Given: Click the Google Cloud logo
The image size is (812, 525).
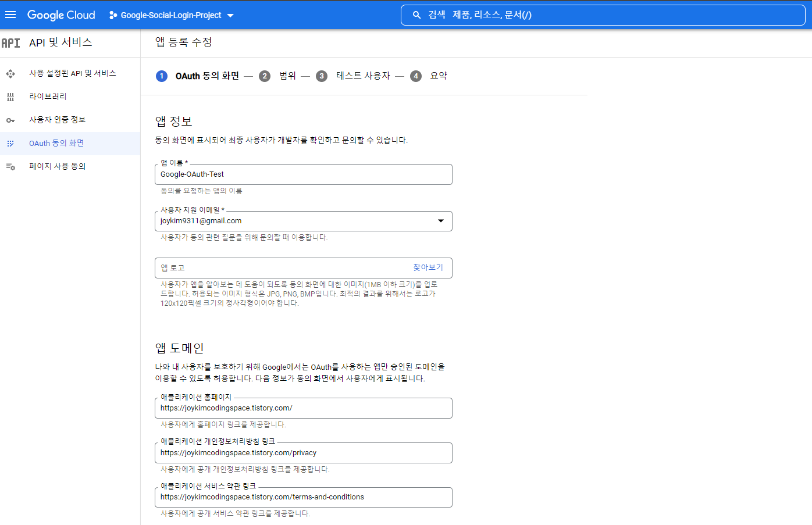Looking at the screenshot, I should click(x=61, y=15).
